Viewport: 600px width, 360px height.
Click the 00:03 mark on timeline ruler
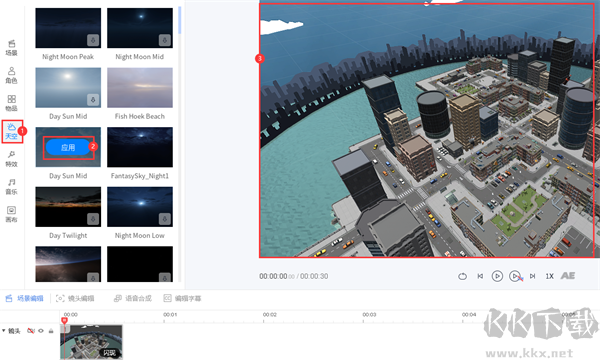[369, 314]
